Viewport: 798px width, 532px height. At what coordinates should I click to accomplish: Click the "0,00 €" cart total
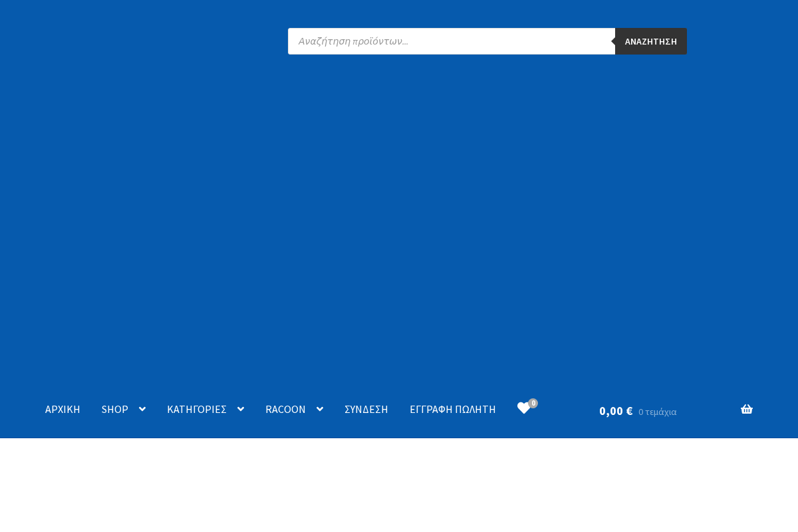[616, 410]
